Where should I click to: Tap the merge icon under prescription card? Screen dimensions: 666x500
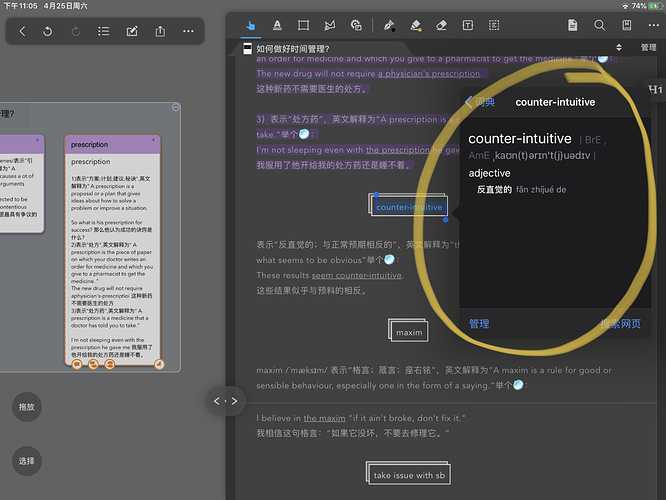point(110,364)
